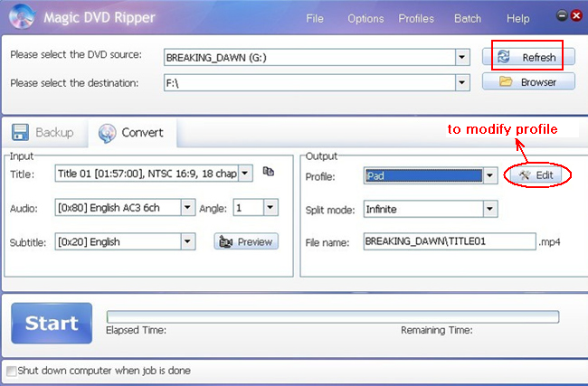
Task: Click the conversion progress bar
Action: pyautogui.click(x=333, y=316)
